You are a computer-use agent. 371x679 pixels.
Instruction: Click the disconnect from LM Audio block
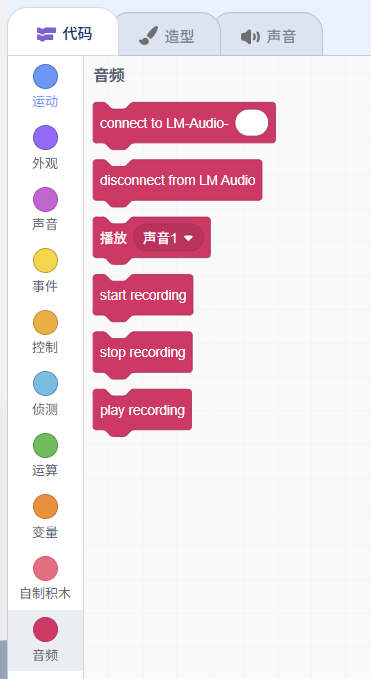pos(177,181)
